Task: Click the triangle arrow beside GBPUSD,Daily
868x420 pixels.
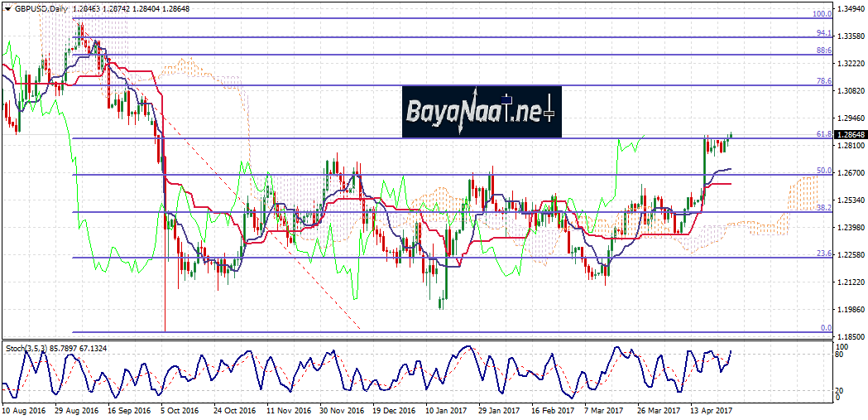Action: (7, 7)
